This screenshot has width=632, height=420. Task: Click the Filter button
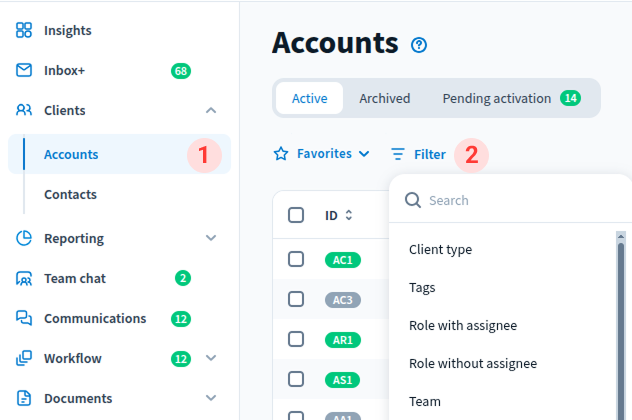pos(418,154)
